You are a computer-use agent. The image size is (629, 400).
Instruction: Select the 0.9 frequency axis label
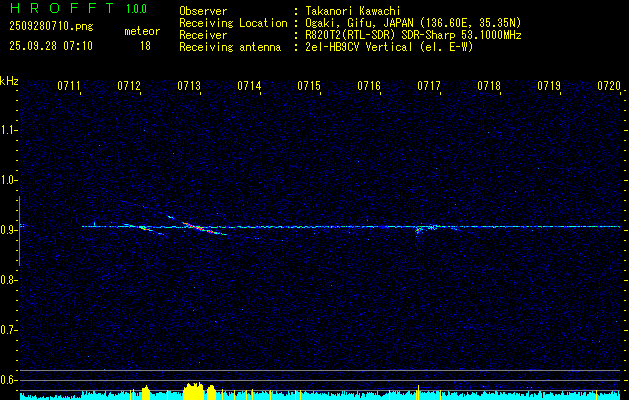point(9,230)
